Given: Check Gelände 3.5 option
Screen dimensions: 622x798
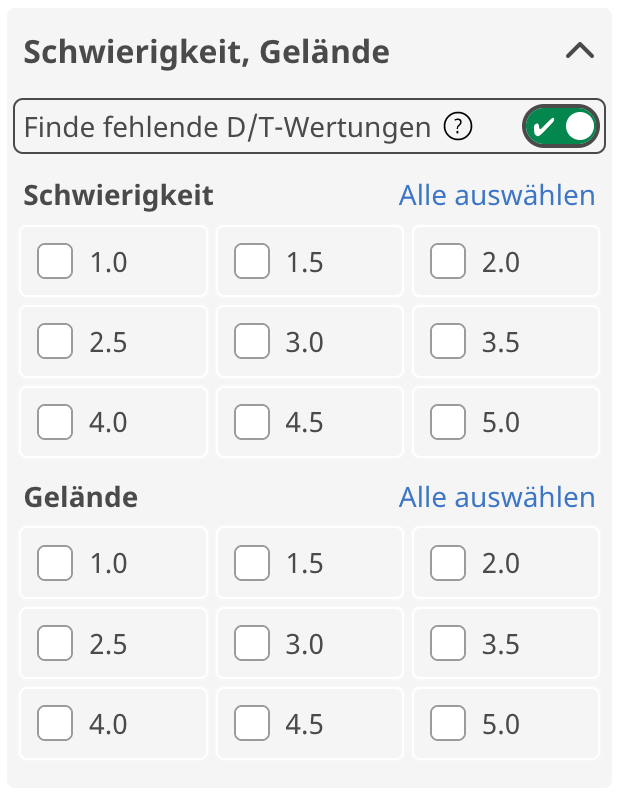Looking at the screenshot, I should tap(448, 643).
